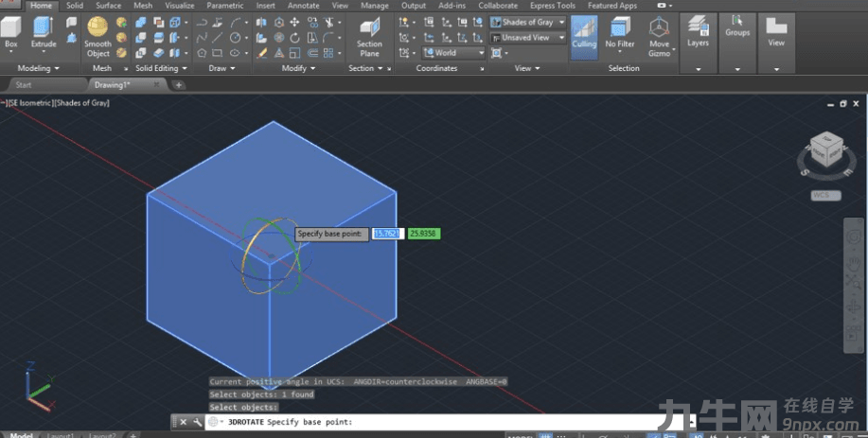Open the Express Tools ribbon tab
Viewport: 868px width, 438px height.
click(553, 6)
